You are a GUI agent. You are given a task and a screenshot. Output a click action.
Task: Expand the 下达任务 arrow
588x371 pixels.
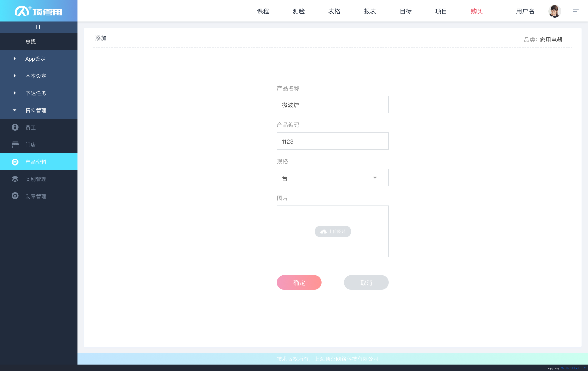15,93
